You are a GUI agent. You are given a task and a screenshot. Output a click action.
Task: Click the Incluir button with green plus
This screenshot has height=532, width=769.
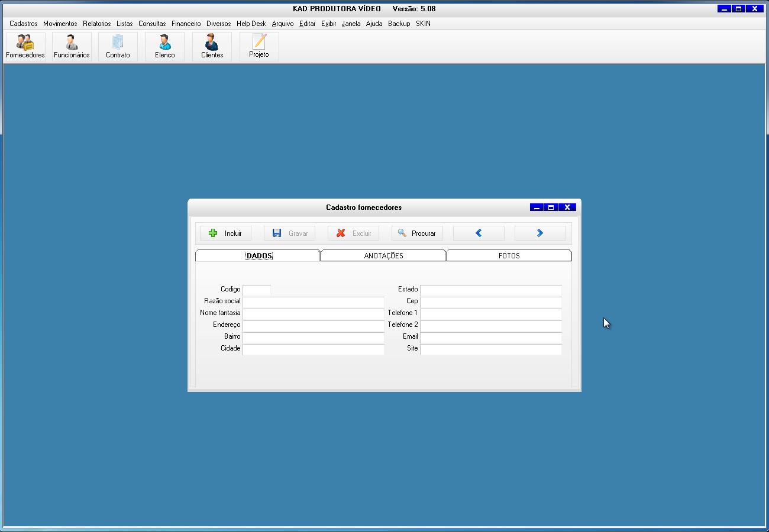tap(225, 233)
